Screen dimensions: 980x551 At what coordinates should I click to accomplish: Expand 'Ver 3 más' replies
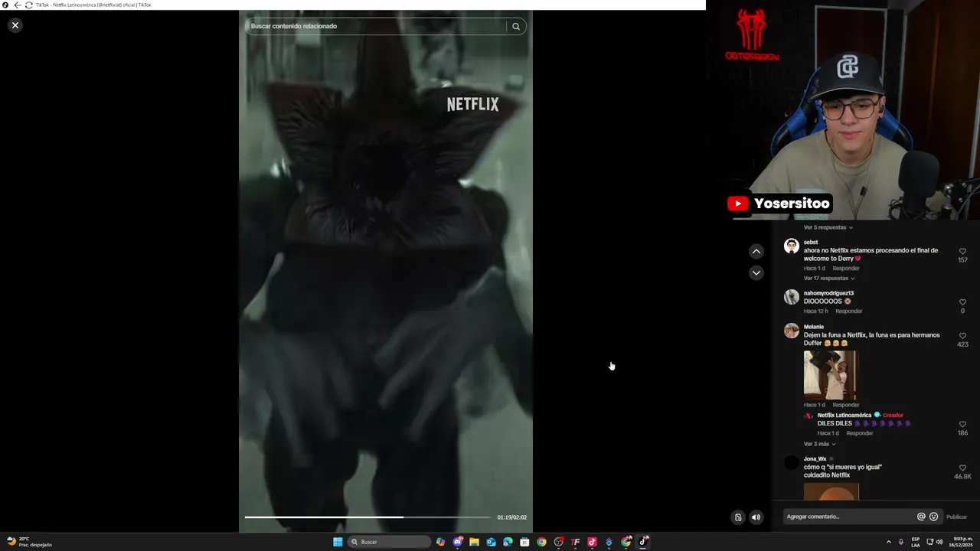coord(819,444)
